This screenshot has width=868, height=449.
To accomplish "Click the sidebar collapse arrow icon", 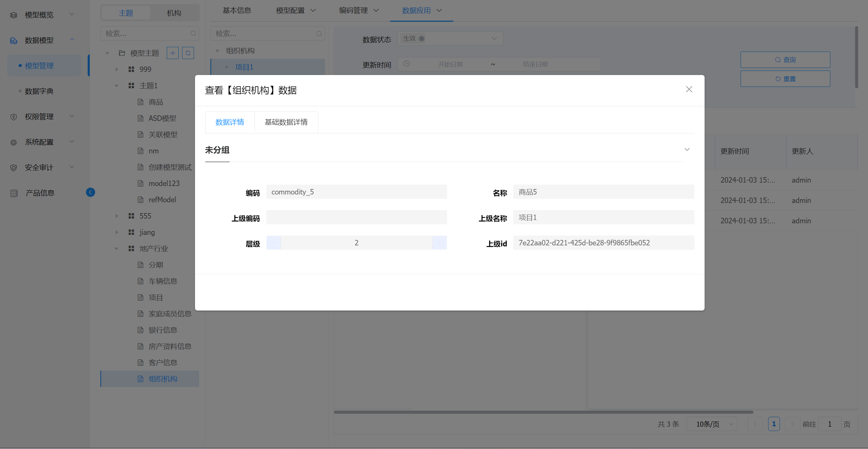I will [90, 192].
